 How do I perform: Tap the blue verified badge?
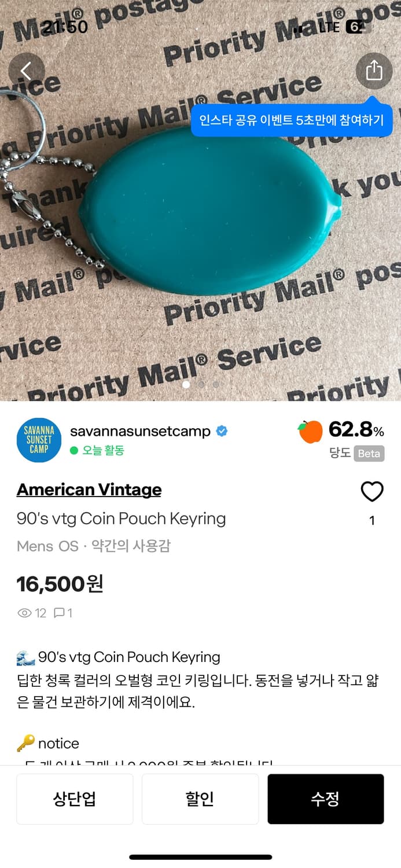222,431
